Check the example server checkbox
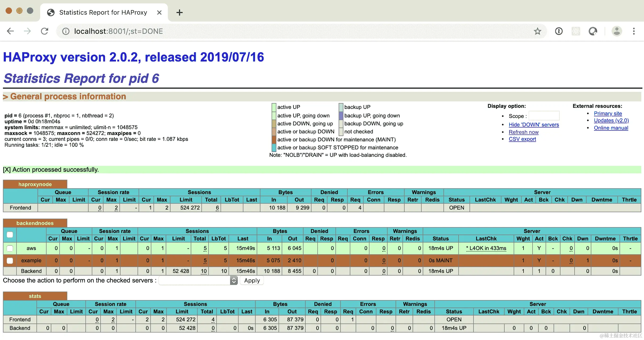644x340 pixels. pos(10,261)
